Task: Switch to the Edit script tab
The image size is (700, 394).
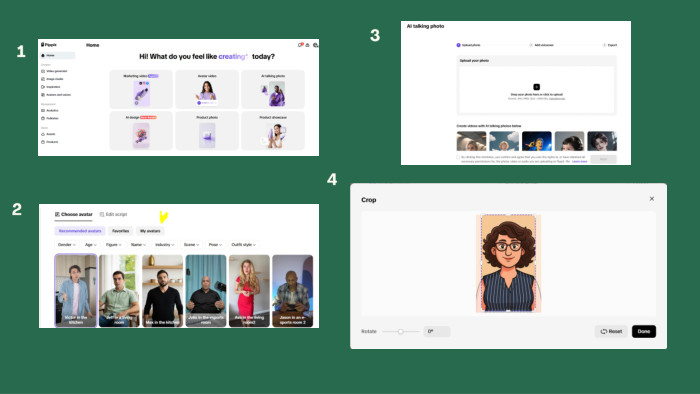Action: coord(113,215)
